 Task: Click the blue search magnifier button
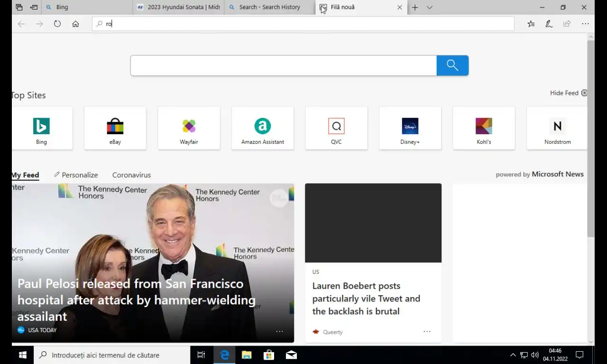click(452, 65)
